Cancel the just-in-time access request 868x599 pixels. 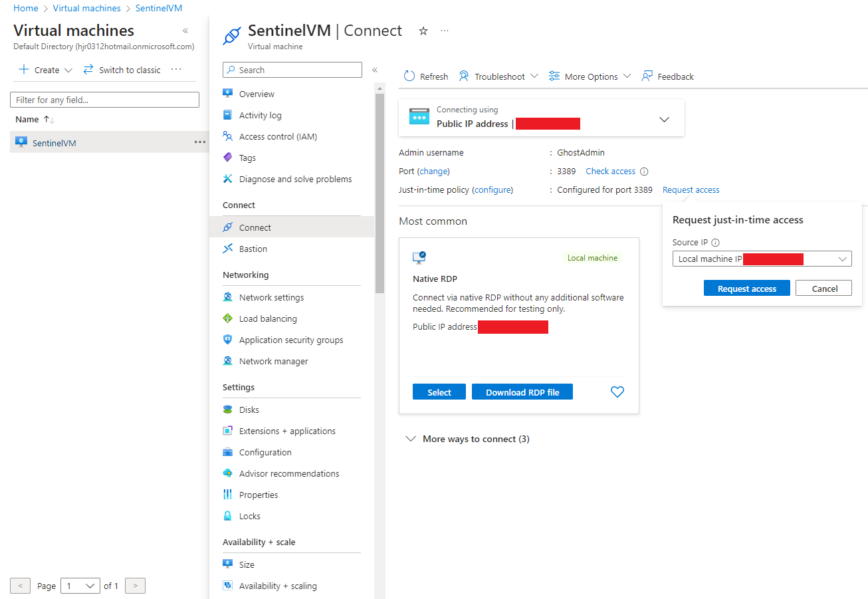pyautogui.click(x=825, y=289)
